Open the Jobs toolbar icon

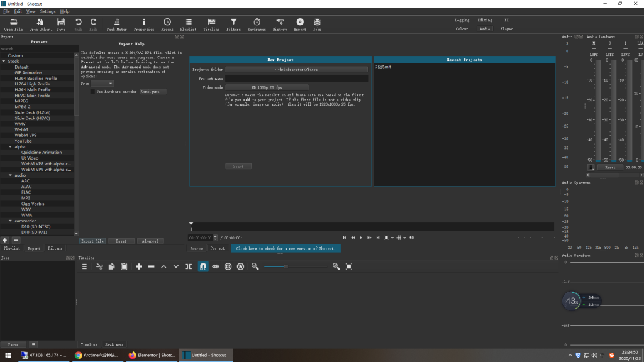pos(317,25)
